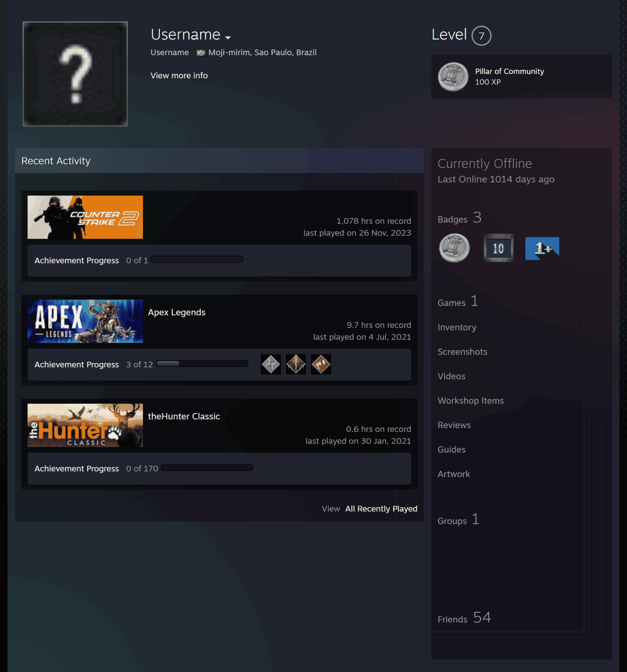Open the profile avatar question mark image
This screenshot has width=627, height=672.
pos(75,74)
